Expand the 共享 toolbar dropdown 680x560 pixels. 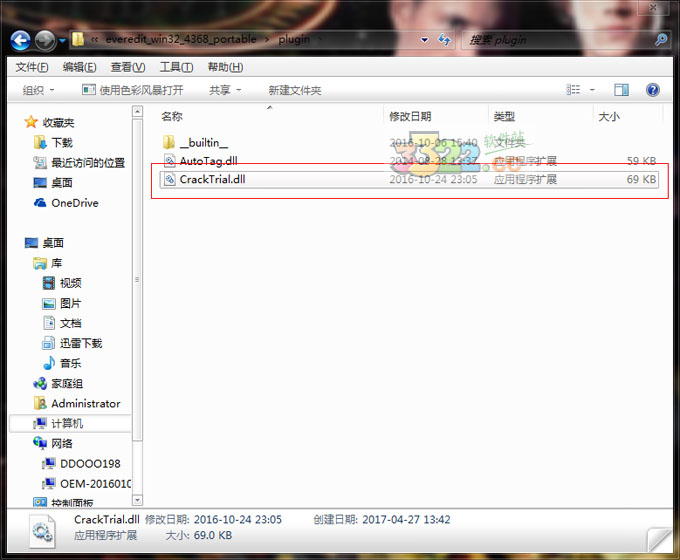225,90
